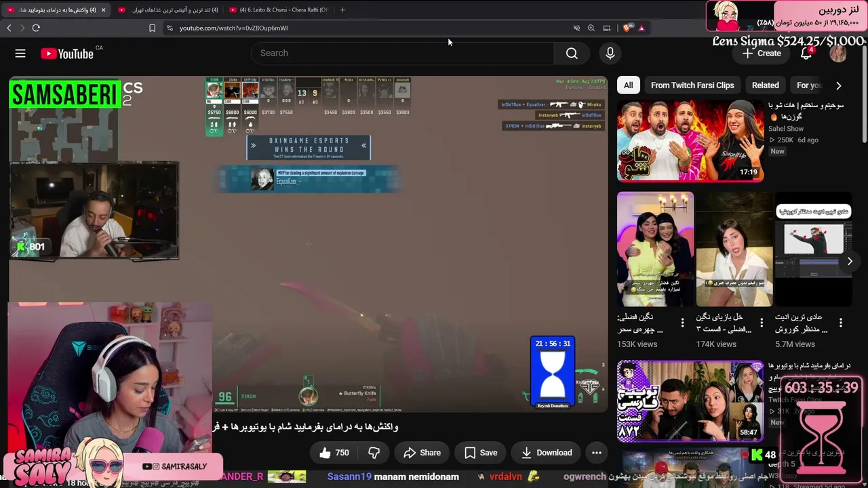Viewport: 868px width, 488px height.
Task: Open the 58:47 video thumbnail
Action: coord(690,401)
